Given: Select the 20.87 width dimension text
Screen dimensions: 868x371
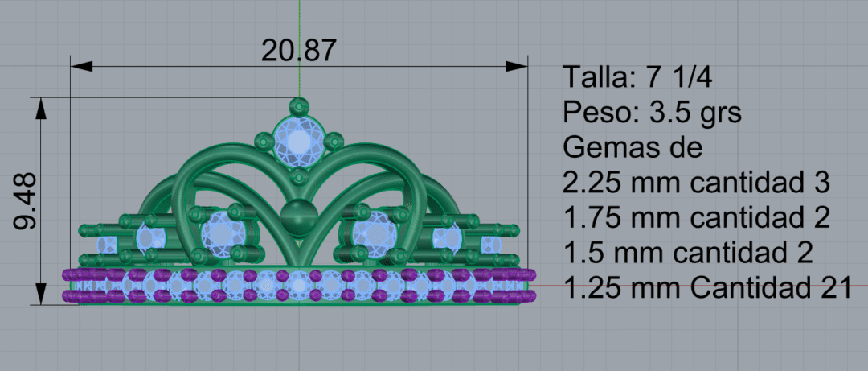Looking at the screenshot, I should (x=298, y=50).
